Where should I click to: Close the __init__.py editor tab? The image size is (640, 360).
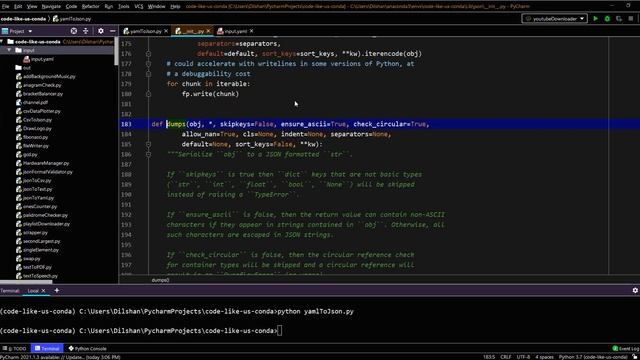click(x=209, y=31)
